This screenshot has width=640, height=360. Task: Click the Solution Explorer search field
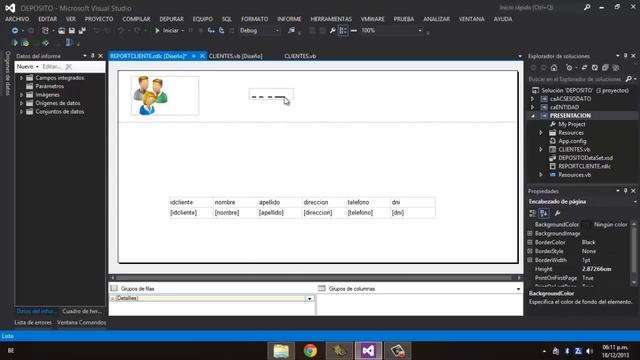pyautogui.click(x=575, y=79)
